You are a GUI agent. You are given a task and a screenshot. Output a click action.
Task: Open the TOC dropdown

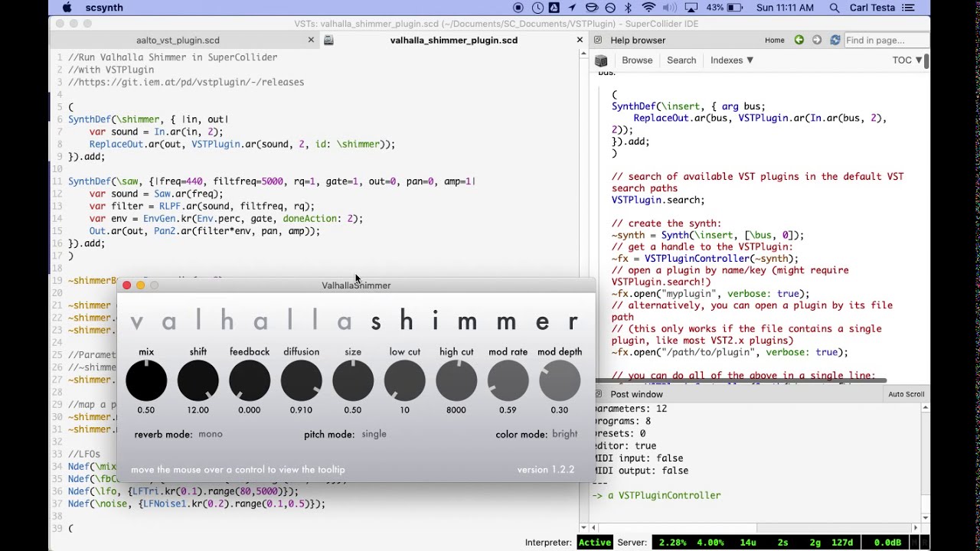pos(906,60)
